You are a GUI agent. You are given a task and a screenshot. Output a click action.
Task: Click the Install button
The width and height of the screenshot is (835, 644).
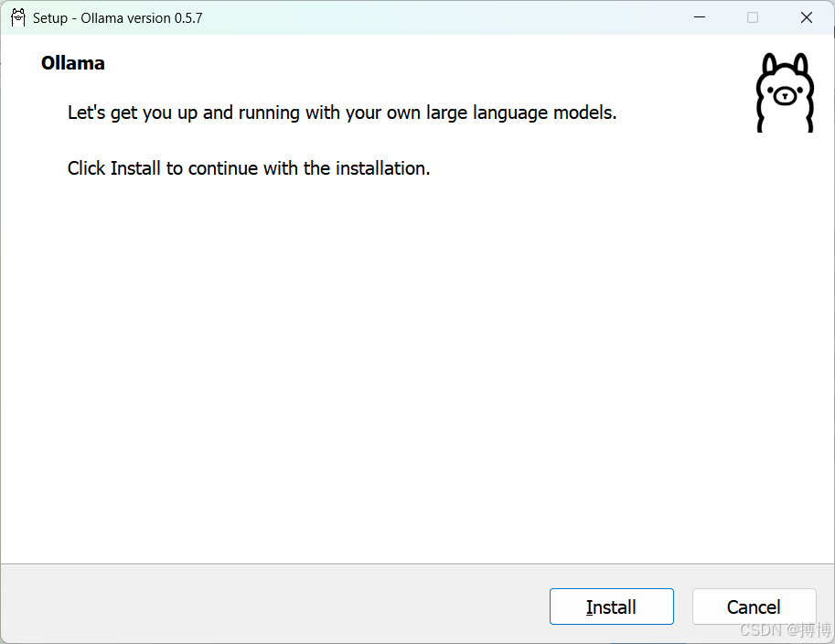point(611,606)
